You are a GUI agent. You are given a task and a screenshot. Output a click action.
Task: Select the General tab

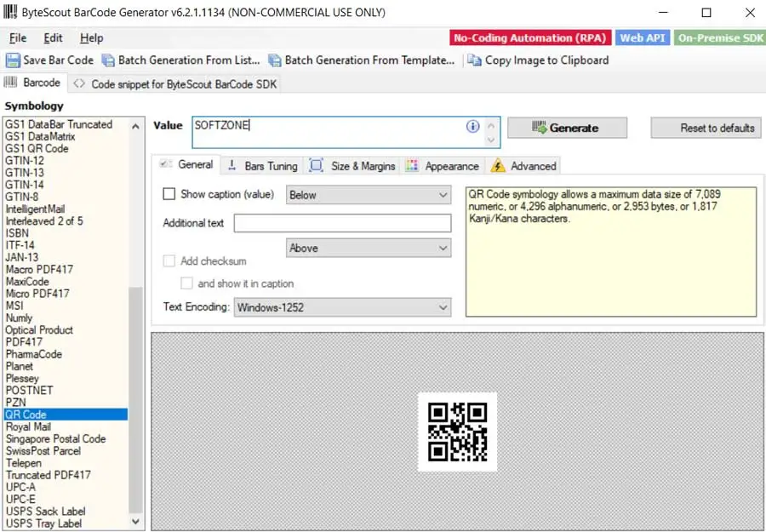187,164
